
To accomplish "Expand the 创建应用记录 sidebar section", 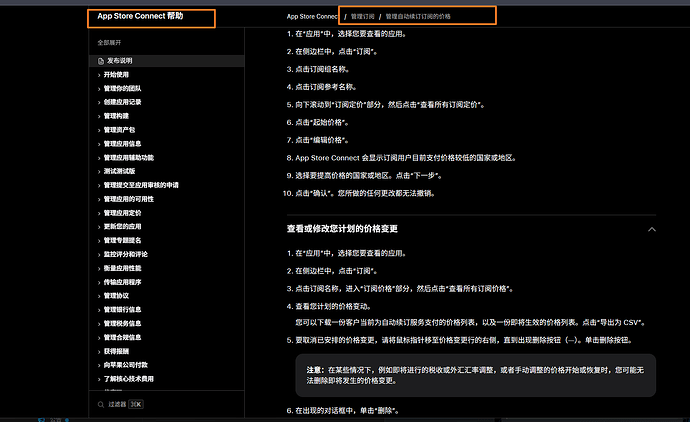I will (99, 102).
